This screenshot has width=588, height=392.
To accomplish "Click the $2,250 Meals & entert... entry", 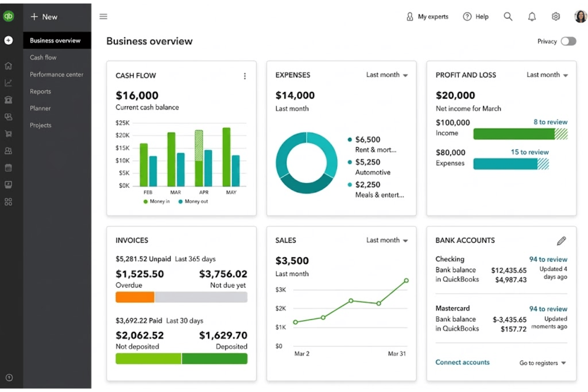I will 376,189.
